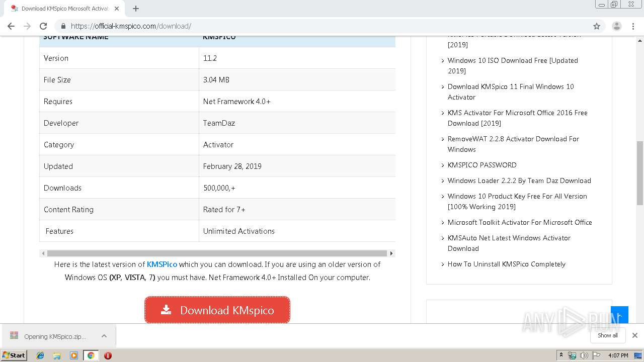This screenshot has width=644, height=362.
Task: Follow the blue KMSPico text link
Action: 162,264
